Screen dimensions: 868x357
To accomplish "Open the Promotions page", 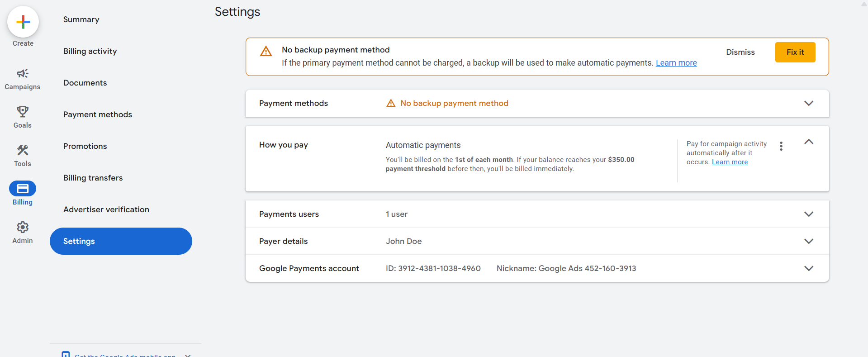I will tap(85, 146).
